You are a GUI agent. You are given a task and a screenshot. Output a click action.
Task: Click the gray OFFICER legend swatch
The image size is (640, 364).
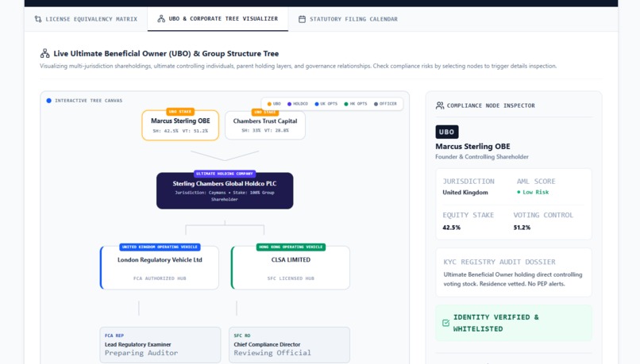click(376, 104)
